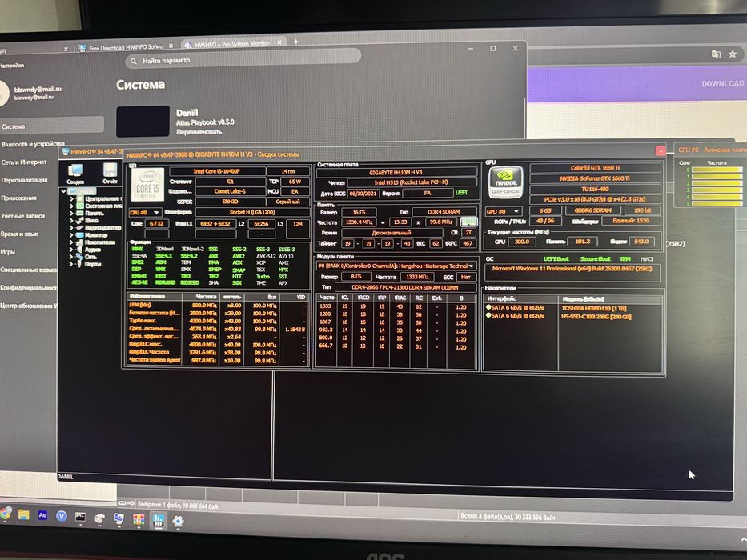Open Время и язык settings section

pyautogui.click(x=19, y=234)
